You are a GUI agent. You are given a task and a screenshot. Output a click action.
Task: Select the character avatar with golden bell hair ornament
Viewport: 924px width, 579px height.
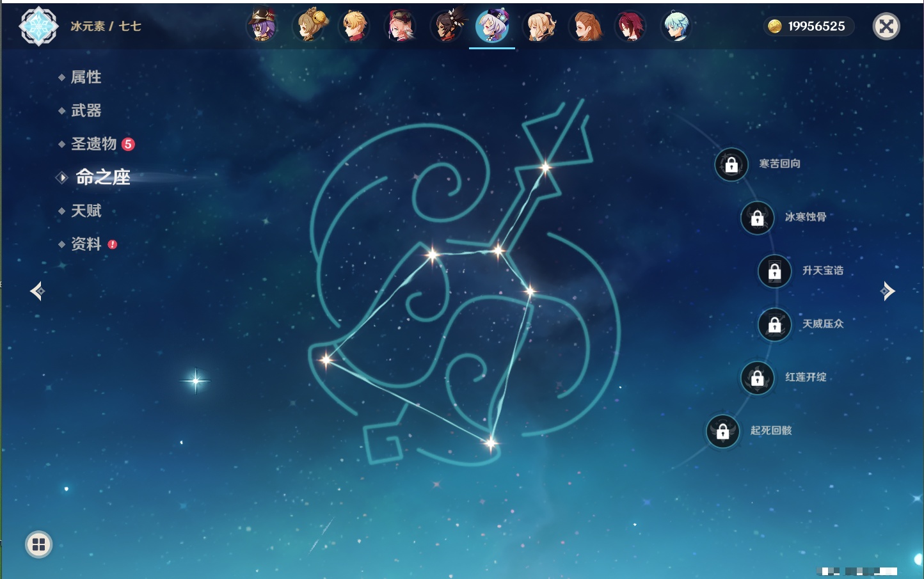(309, 26)
